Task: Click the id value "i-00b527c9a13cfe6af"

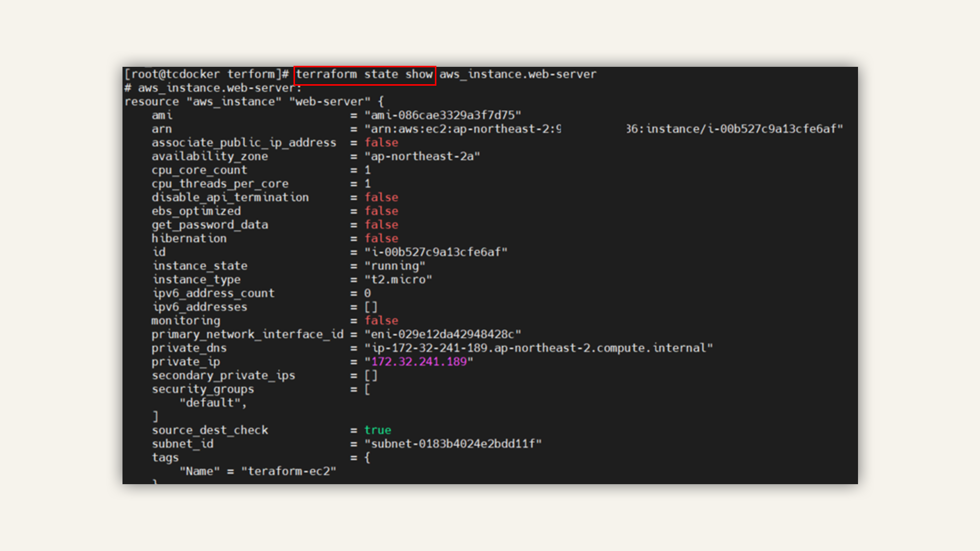Action: tap(436, 252)
